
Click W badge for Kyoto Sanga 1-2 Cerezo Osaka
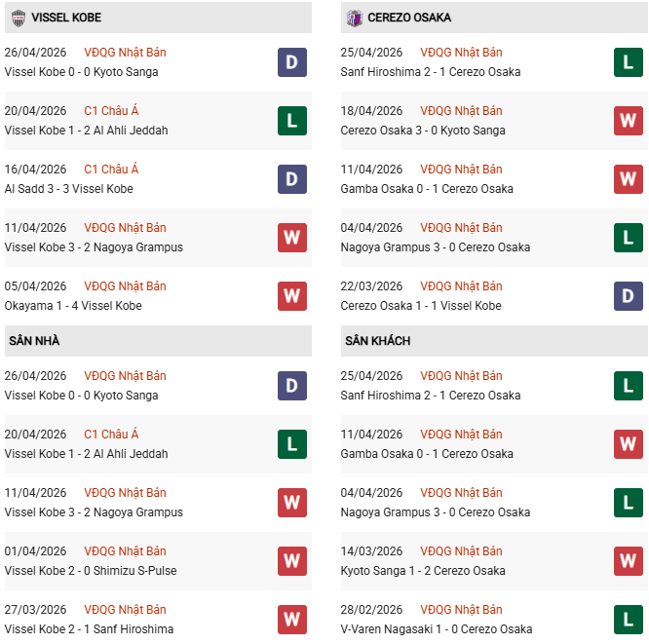click(629, 561)
